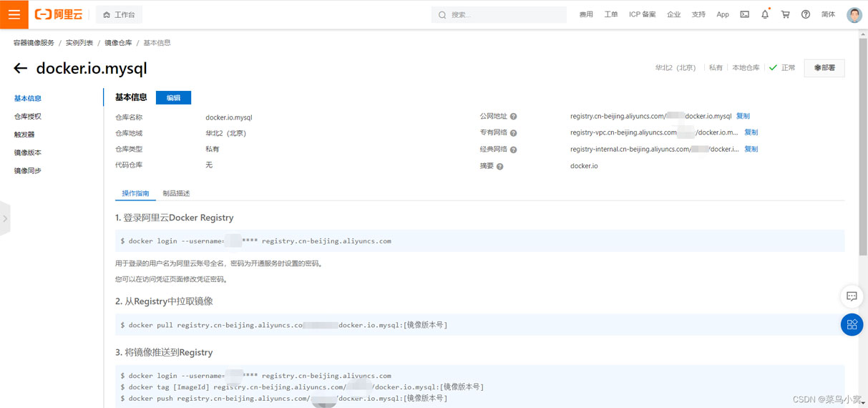Screen dimensions: 868x408
Task: Click the heading 2. 从Registry中拉取镜像
Action: click(x=164, y=301)
